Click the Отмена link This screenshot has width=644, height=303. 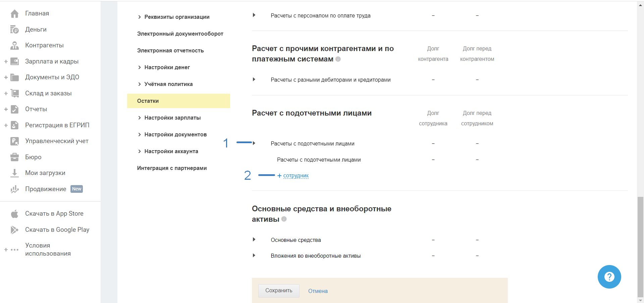pyautogui.click(x=318, y=291)
